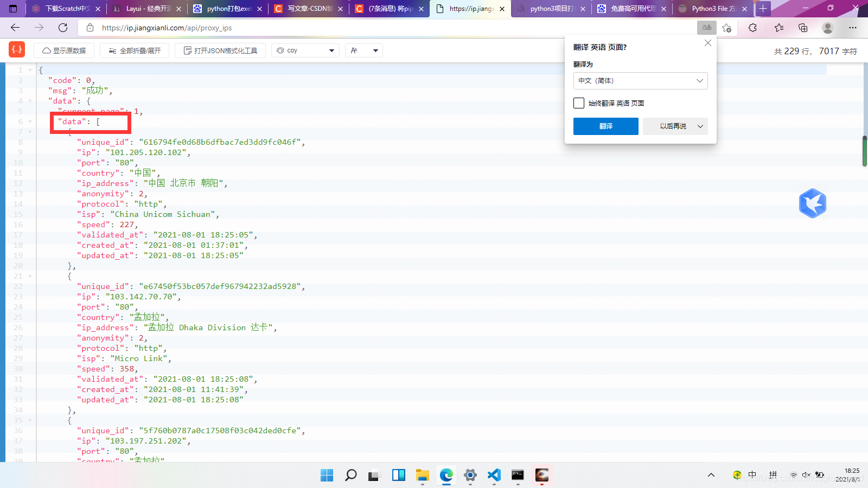Open the browser tab actions menu icon
Screen dimensions: 868x488
13,9
